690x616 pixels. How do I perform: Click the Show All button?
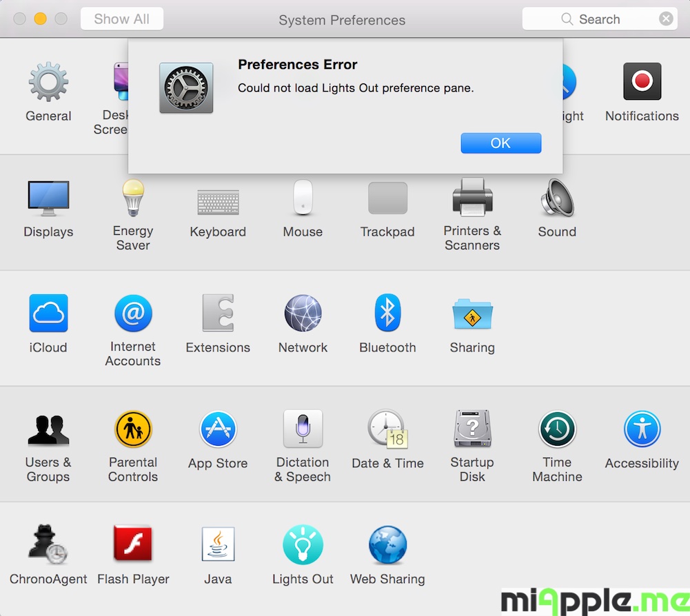click(121, 19)
